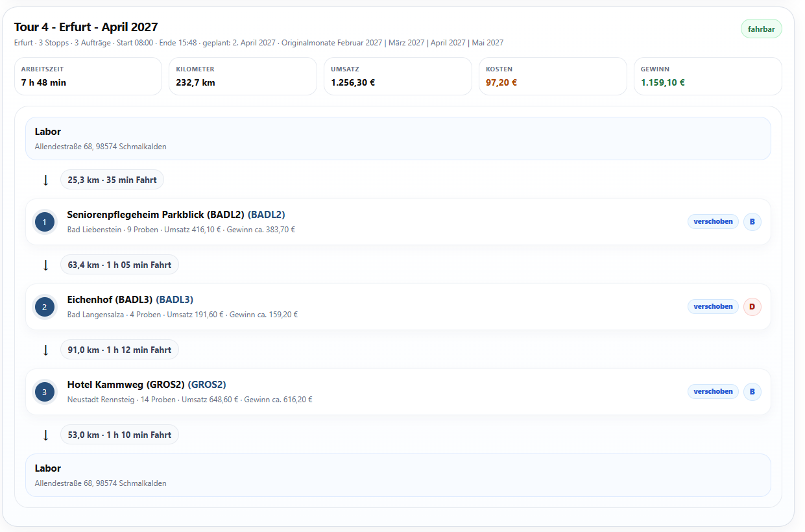
Task: Click the stop number 1 circle badge
Action: coord(44,223)
